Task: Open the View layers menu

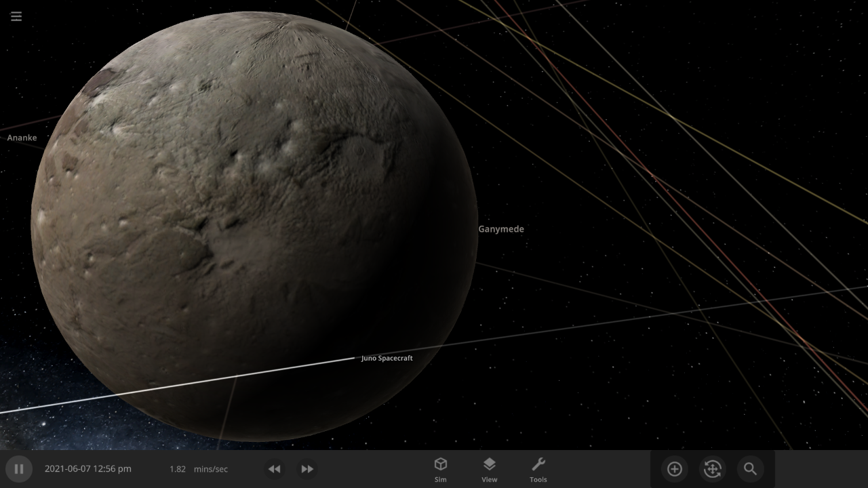Action: (x=490, y=469)
